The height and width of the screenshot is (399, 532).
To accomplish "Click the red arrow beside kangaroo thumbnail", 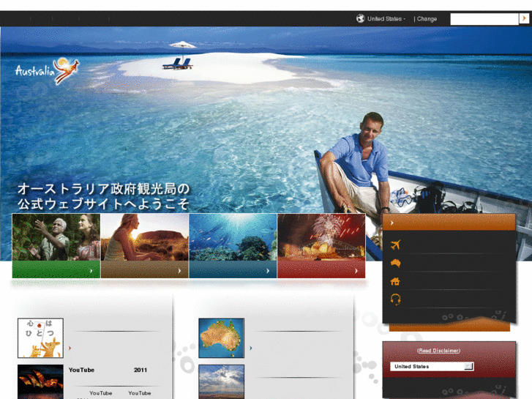I will coord(70,348).
